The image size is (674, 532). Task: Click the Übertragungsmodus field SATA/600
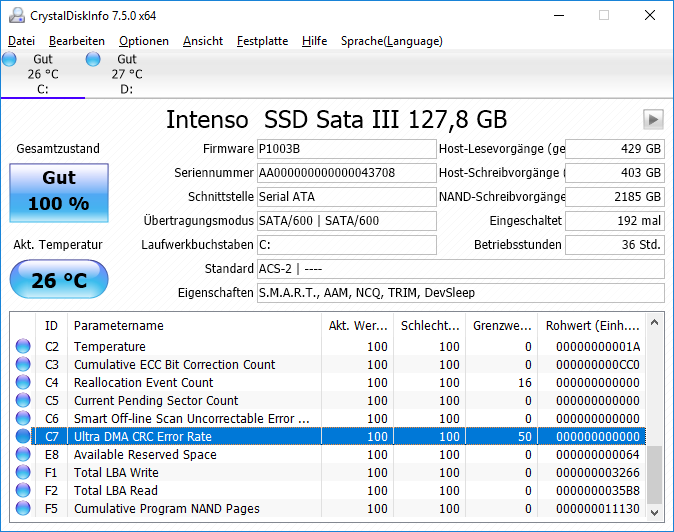tap(346, 221)
